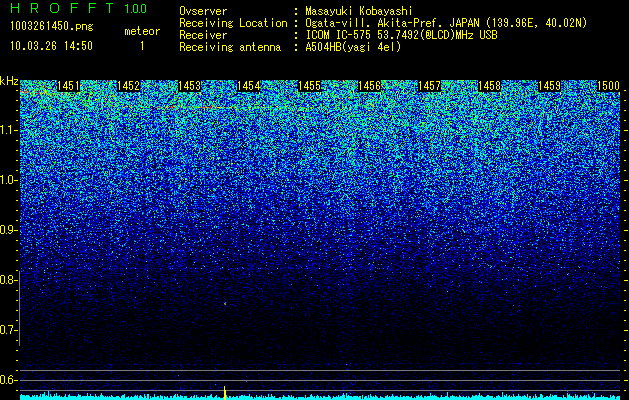Click the HROFFT 1.0.0 title text
Screen dimensions: 629x400
(79, 8)
